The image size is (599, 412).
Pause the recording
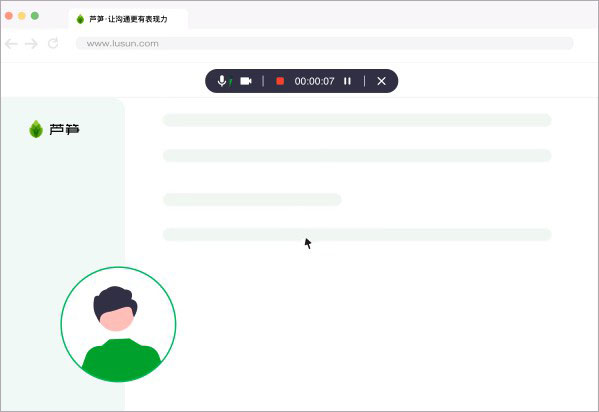pos(347,81)
